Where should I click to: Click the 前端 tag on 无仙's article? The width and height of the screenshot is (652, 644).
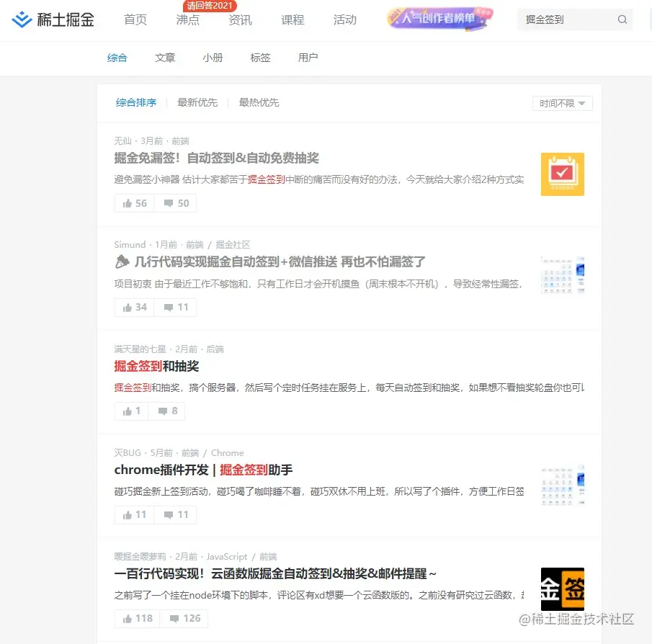click(180, 141)
